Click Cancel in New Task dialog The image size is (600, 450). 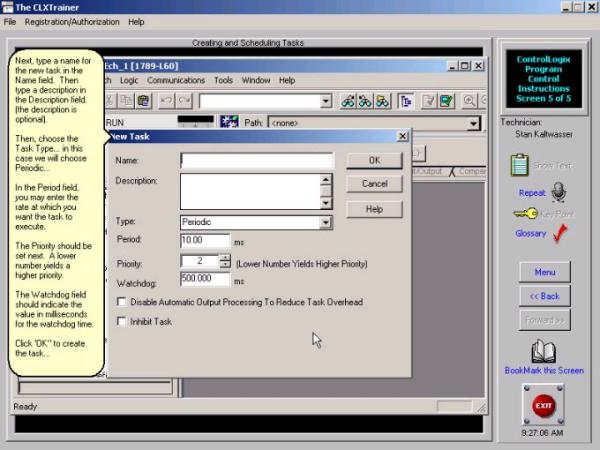374,184
